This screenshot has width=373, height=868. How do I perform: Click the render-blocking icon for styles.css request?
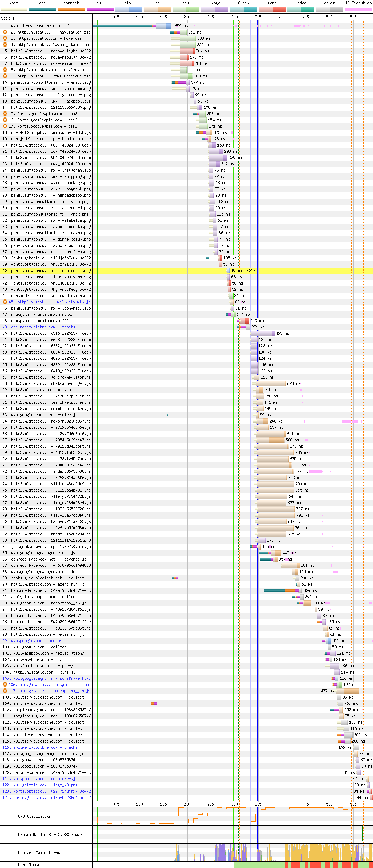coord(5,70)
